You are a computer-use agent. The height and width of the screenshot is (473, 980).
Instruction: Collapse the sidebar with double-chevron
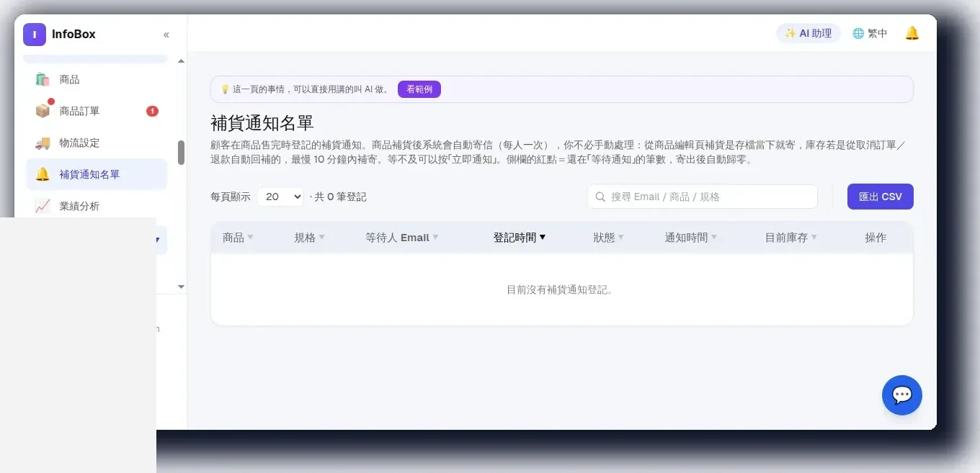point(166,35)
